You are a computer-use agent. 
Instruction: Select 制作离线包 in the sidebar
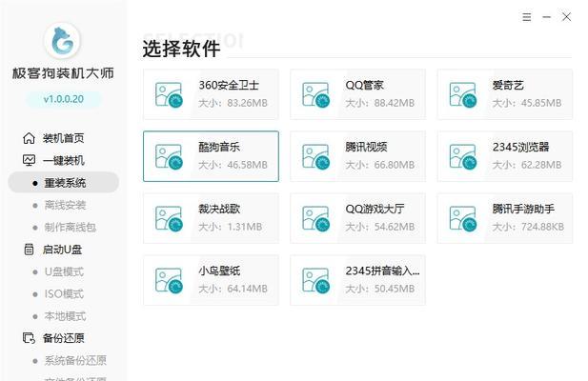point(71,227)
